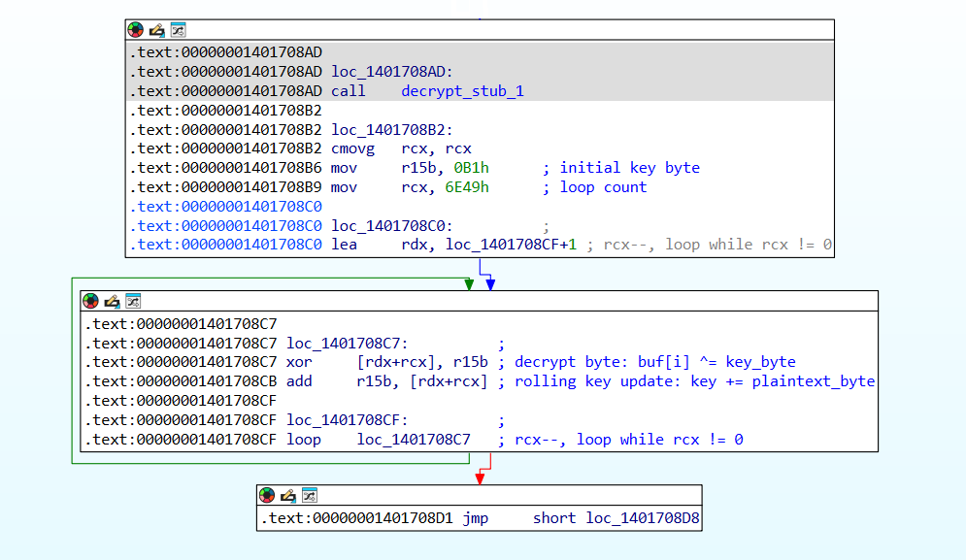Click group nodes icon in top node

[x=178, y=29]
